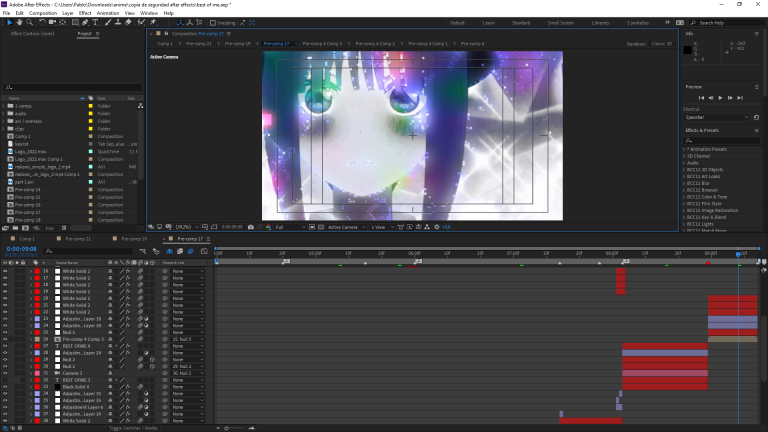This screenshot has width=768, height=432.
Task: Select the Eraser tool
Action: [128, 23]
